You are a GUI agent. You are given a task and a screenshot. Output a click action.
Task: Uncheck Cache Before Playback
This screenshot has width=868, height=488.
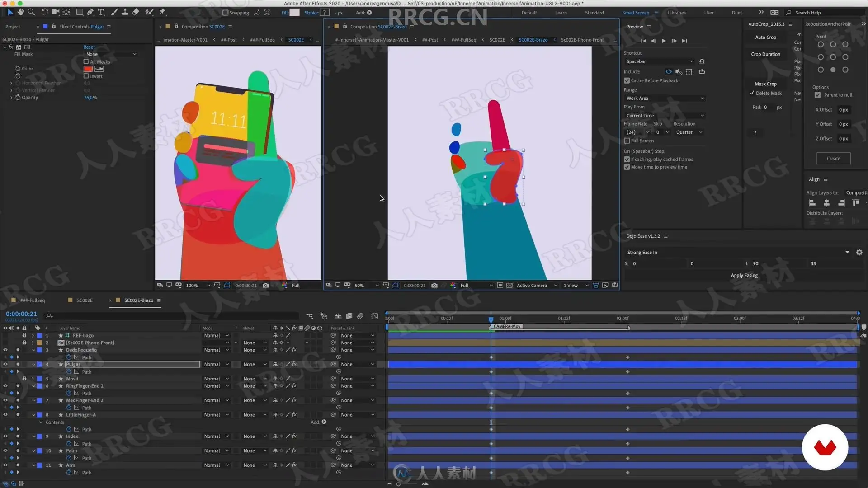tap(627, 80)
